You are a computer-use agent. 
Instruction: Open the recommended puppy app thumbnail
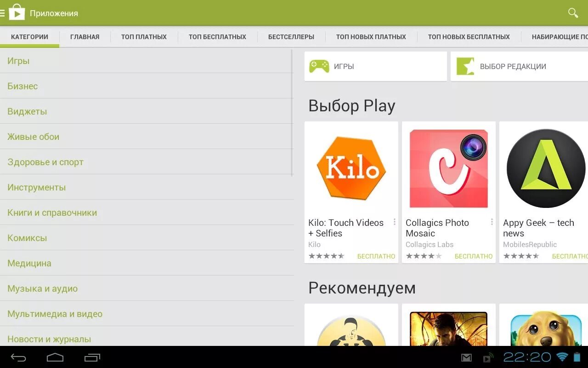click(546, 329)
